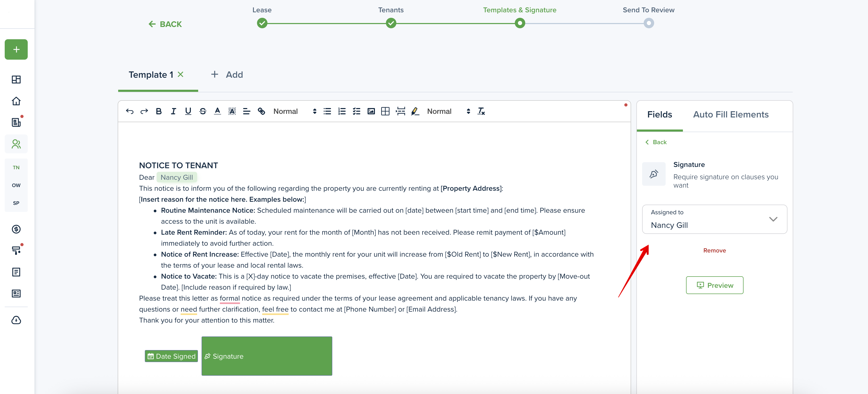Viewport: 868px width, 394px height.
Task: Click the Preview button
Action: pos(714,285)
